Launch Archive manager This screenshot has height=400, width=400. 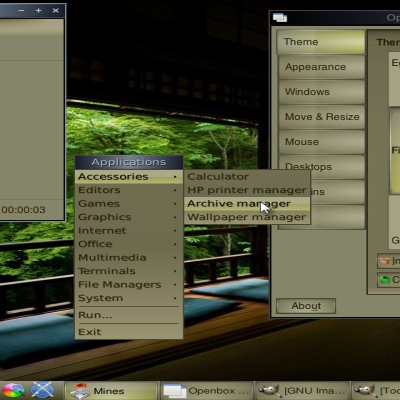coord(247,204)
